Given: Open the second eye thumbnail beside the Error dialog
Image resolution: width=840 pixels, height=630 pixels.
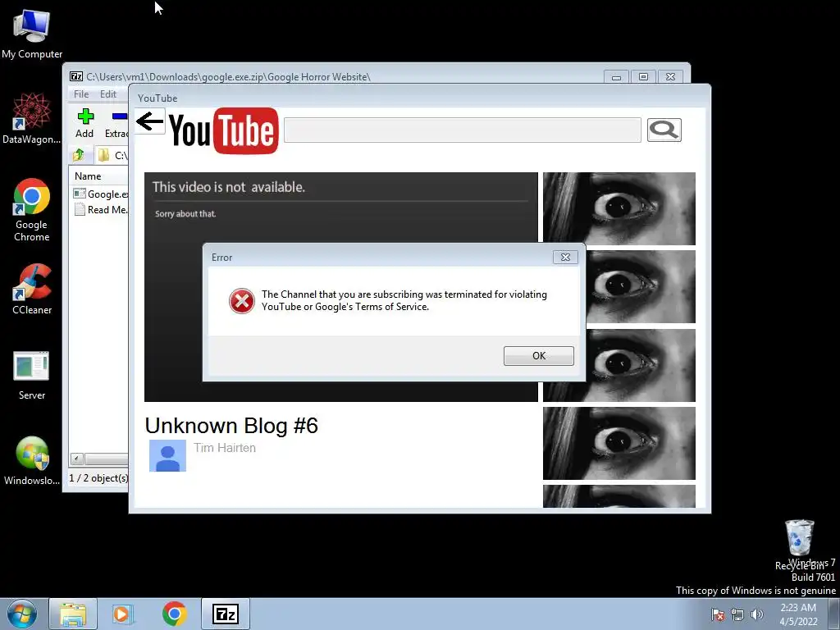Looking at the screenshot, I should coord(641,286).
